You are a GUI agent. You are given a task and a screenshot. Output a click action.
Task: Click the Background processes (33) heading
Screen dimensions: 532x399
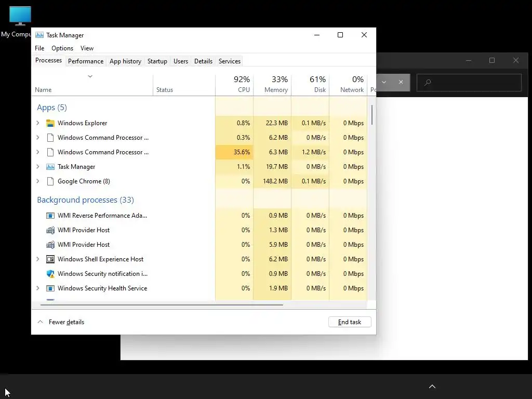click(x=86, y=200)
